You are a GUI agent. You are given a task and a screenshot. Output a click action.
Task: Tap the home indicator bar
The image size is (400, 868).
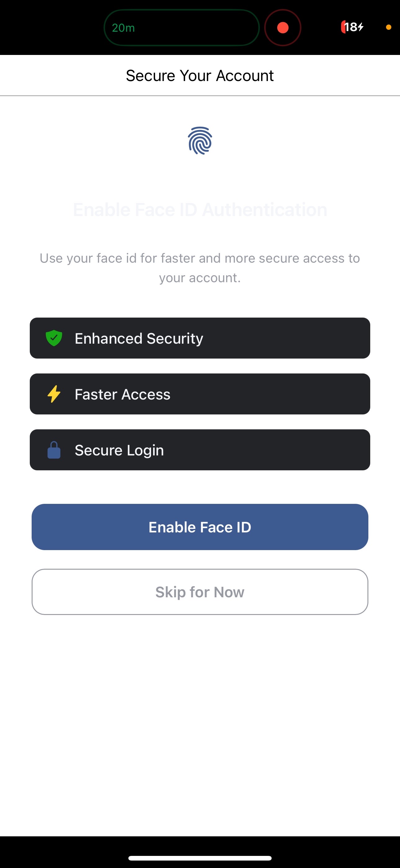[x=200, y=858]
